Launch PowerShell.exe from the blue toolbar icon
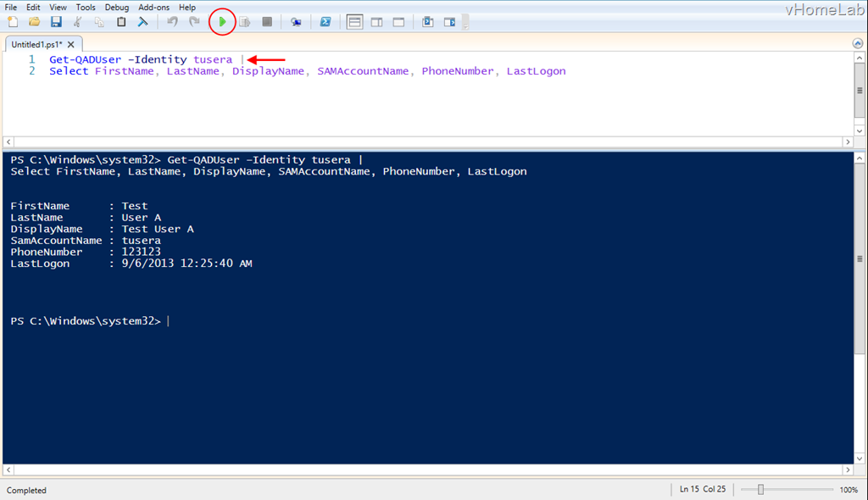Viewport: 868px width, 500px height. click(325, 22)
